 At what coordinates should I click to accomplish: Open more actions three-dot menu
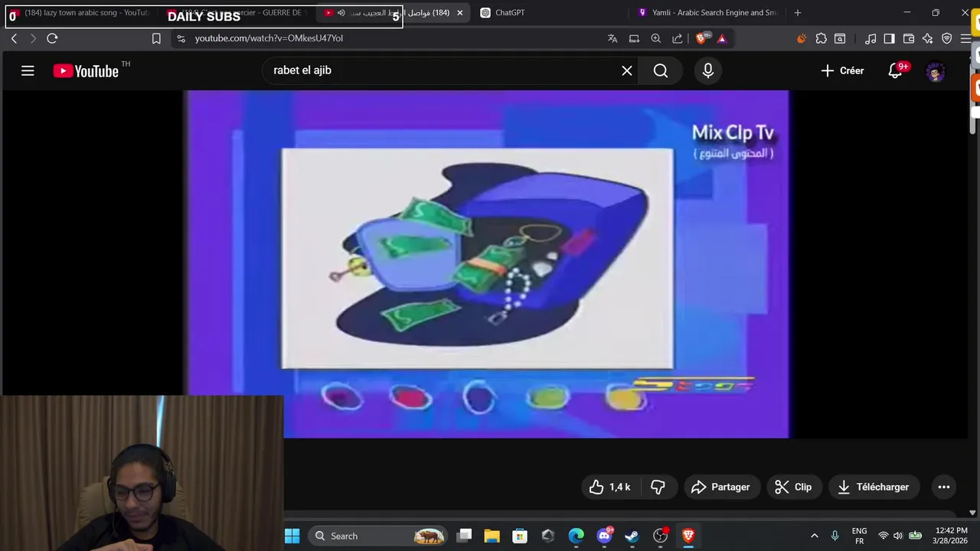point(944,487)
